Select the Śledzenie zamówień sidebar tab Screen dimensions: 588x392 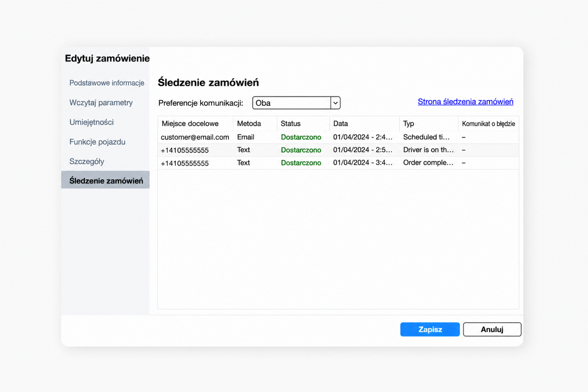click(x=105, y=180)
